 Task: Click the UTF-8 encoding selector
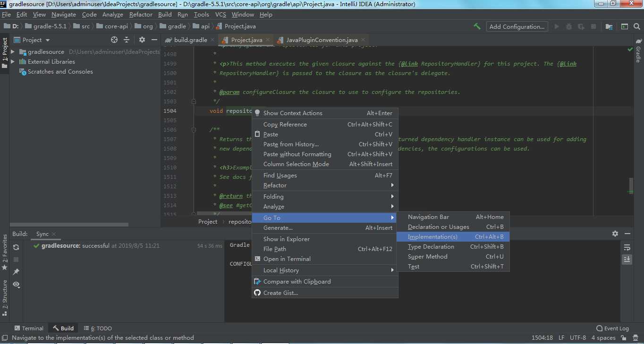click(578, 337)
